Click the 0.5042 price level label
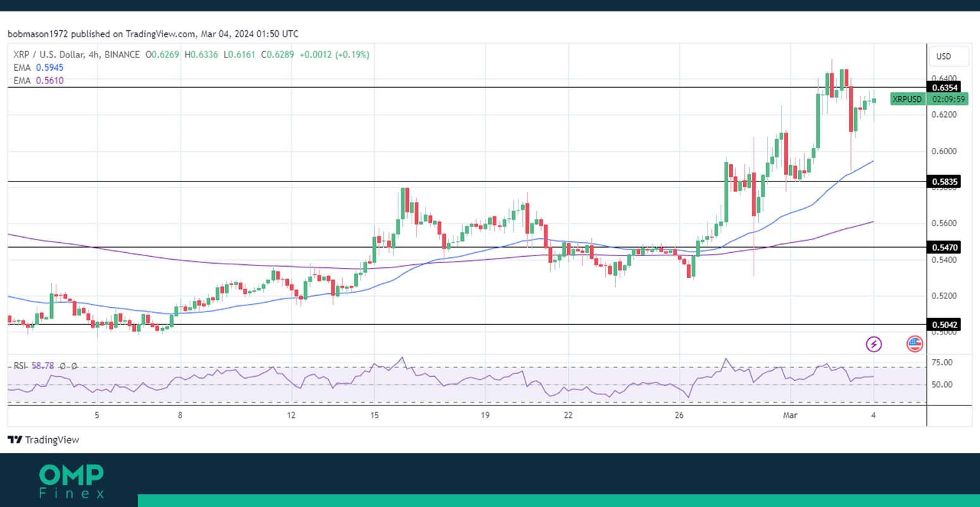980x507 pixels. click(x=944, y=325)
